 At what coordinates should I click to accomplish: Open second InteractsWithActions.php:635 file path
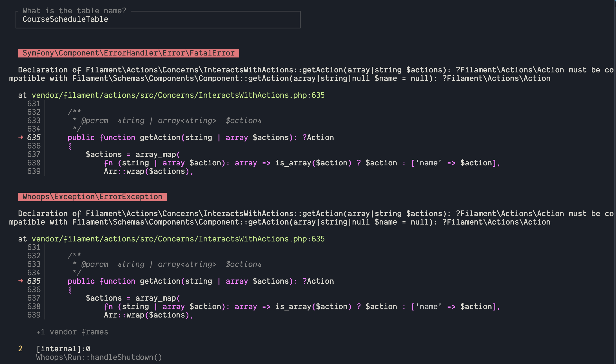[x=178, y=239]
